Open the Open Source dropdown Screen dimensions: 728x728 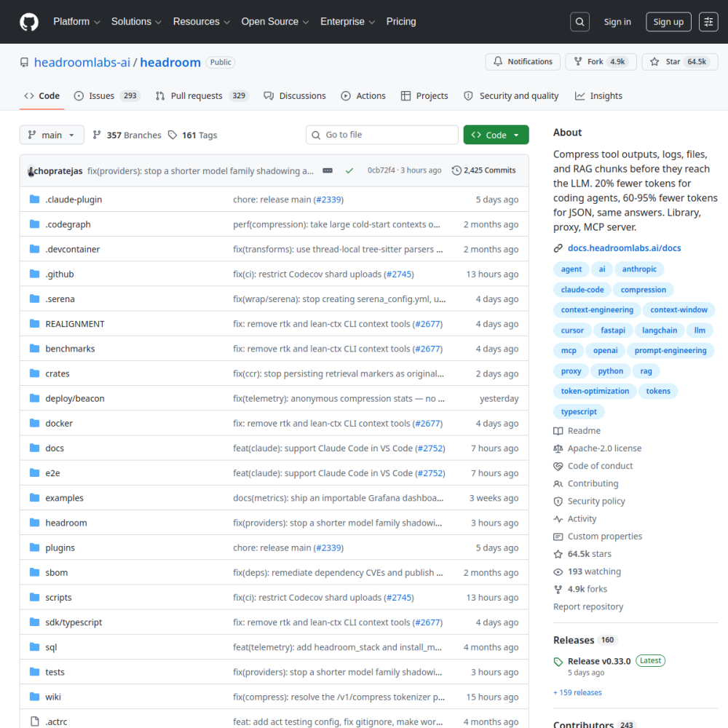[275, 22]
